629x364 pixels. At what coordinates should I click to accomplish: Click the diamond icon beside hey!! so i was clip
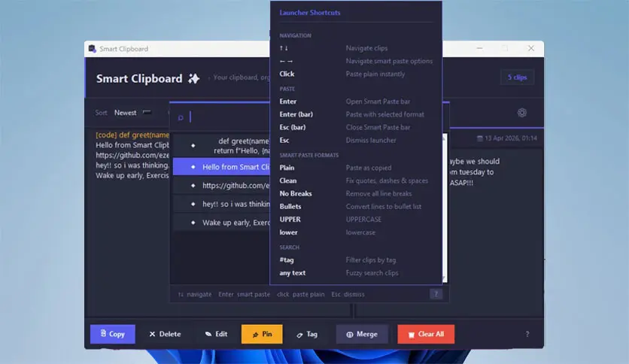(x=193, y=204)
